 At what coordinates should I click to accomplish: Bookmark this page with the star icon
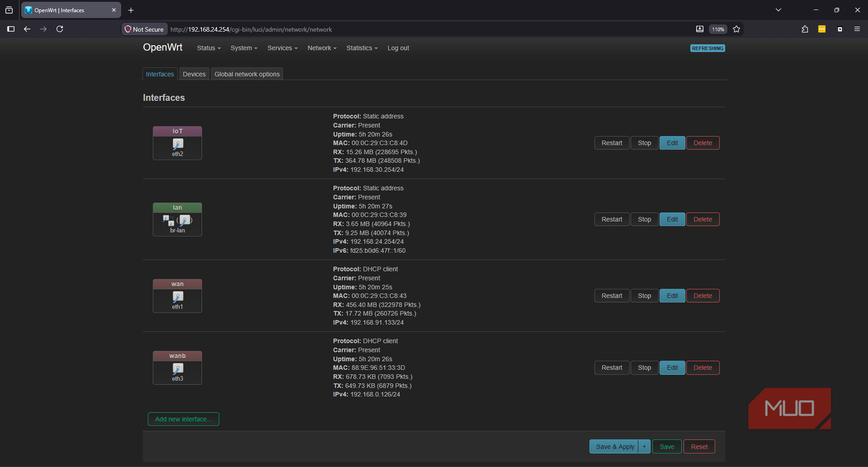pyautogui.click(x=736, y=29)
